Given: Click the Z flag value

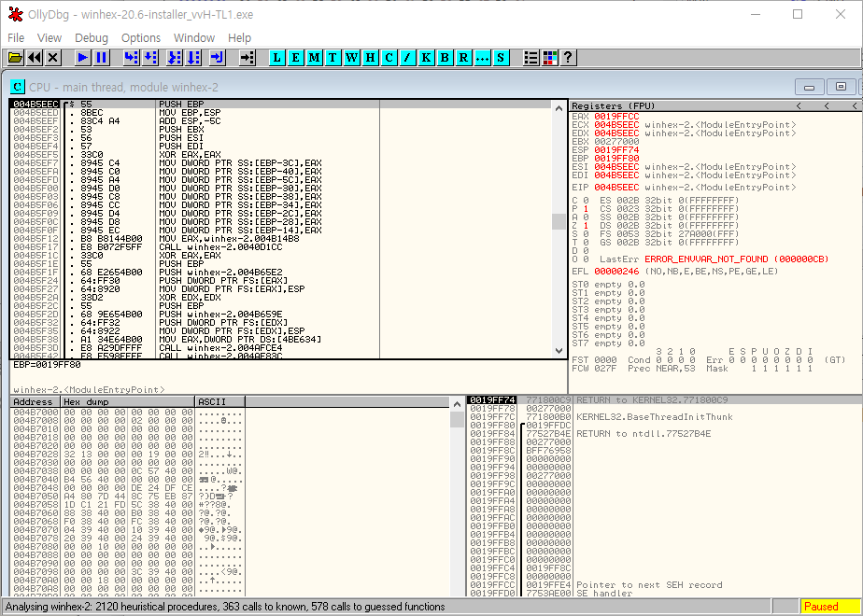Looking at the screenshot, I should click(586, 226).
